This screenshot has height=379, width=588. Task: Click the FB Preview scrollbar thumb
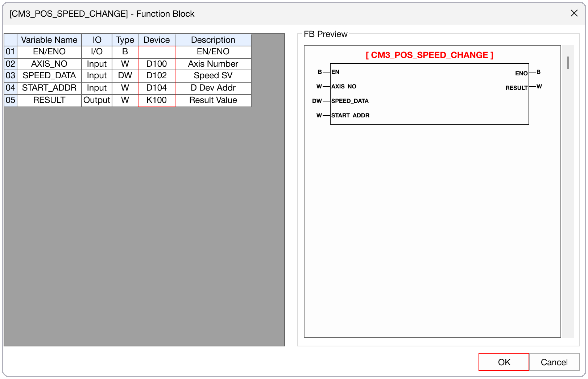568,63
